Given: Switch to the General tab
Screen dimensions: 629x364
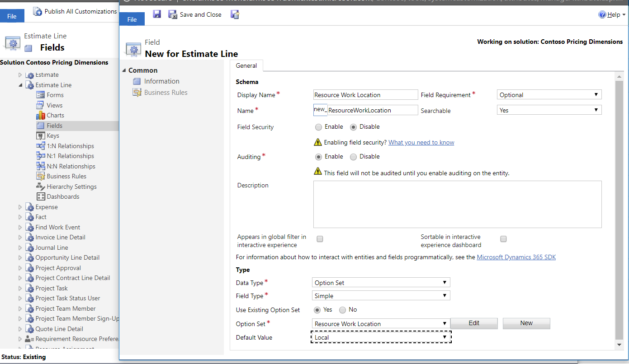Looking at the screenshot, I should 246,65.
